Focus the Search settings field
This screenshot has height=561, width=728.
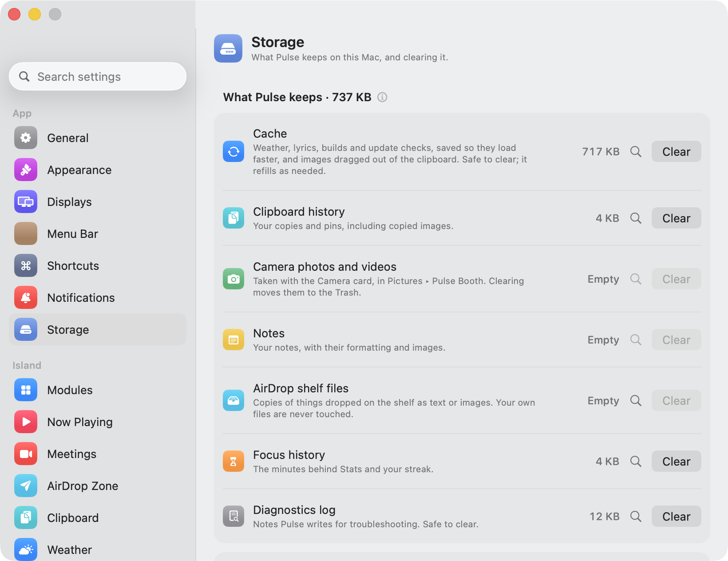(x=98, y=76)
